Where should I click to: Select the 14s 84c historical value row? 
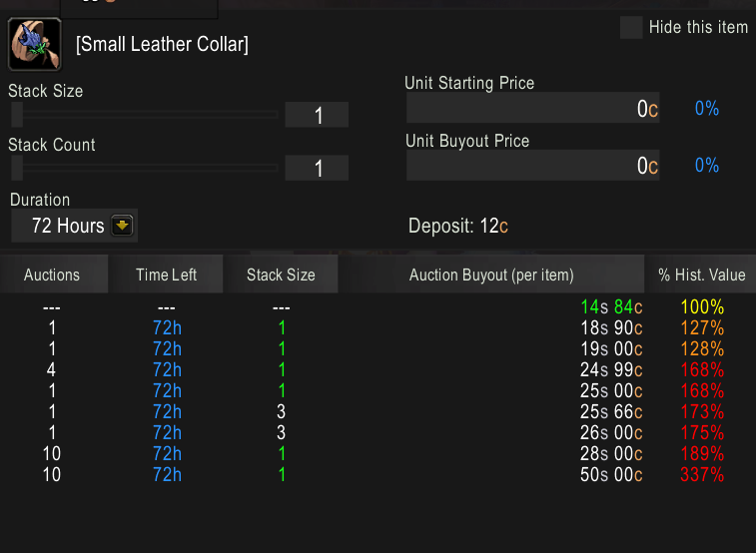pyautogui.click(x=378, y=306)
